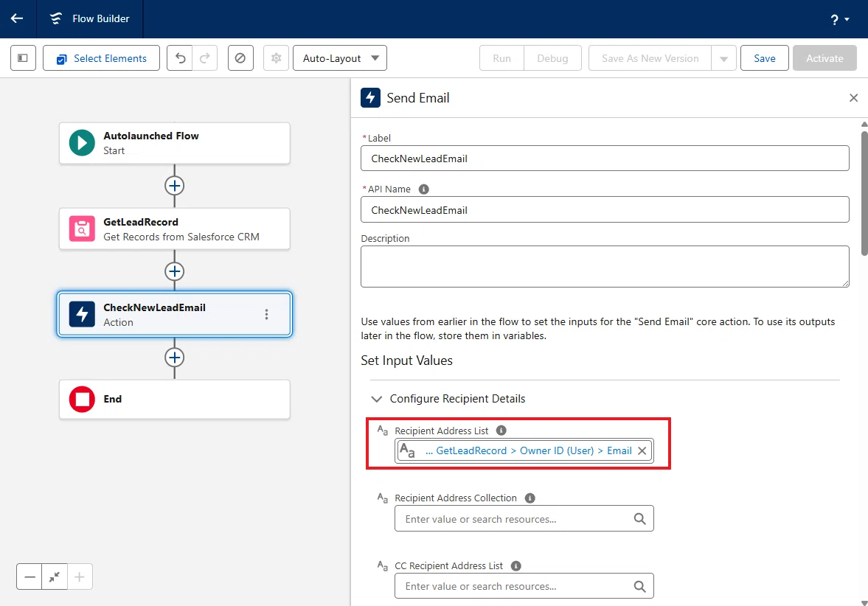The width and height of the screenshot is (868, 606).
Task: Open the help question mark menu
Action: pos(839,19)
